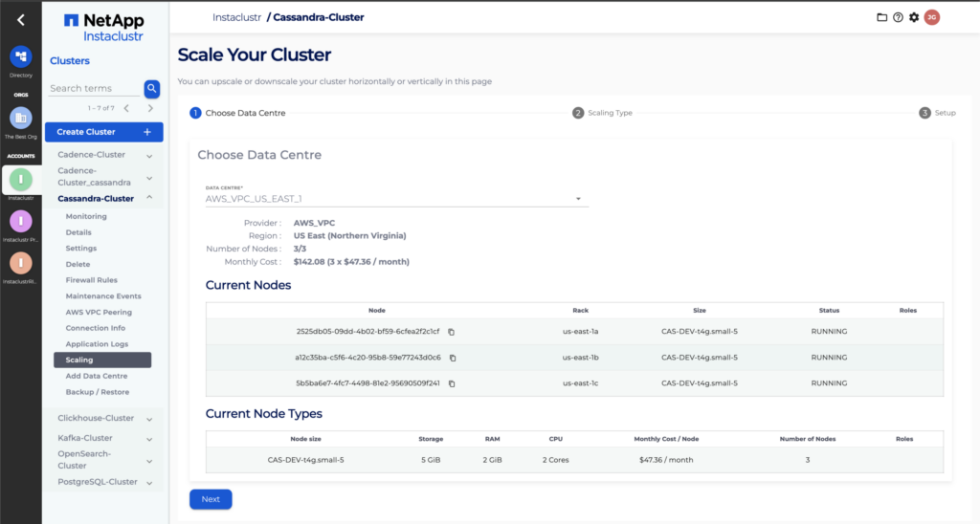This screenshot has height=524, width=980.
Task: Collapse the Cassandra-Cluster section
Action: point(149,199)
